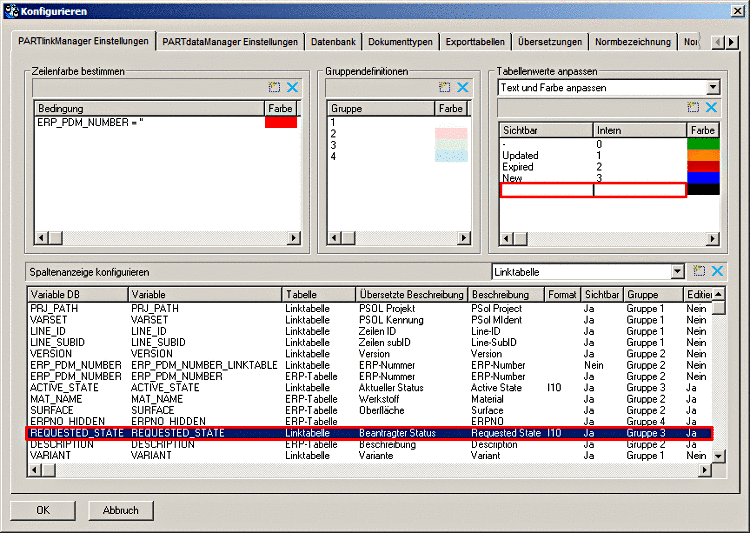The height and width of the screenshot is (533, 750).
Task: Select VARIANT row
Action: [x=370, y=455]
